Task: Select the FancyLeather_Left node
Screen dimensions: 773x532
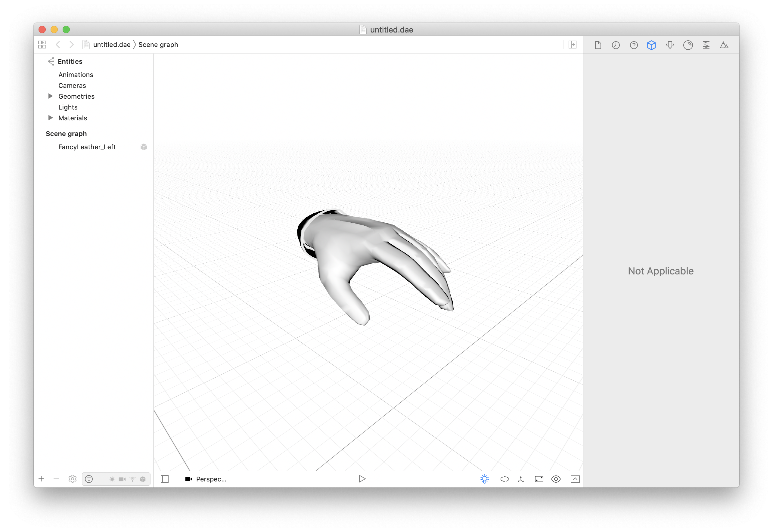Action: (87, 147)
